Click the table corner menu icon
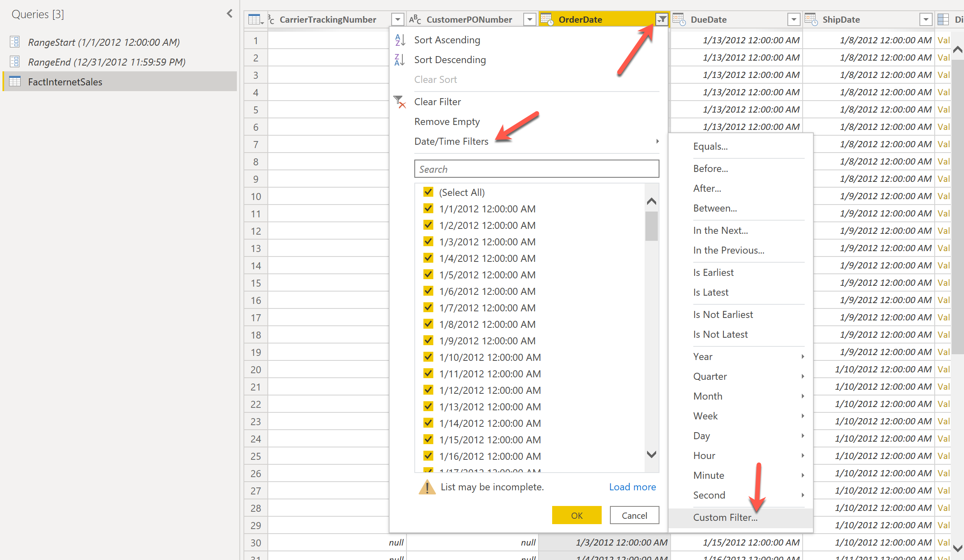 click(x=255, y=19)
